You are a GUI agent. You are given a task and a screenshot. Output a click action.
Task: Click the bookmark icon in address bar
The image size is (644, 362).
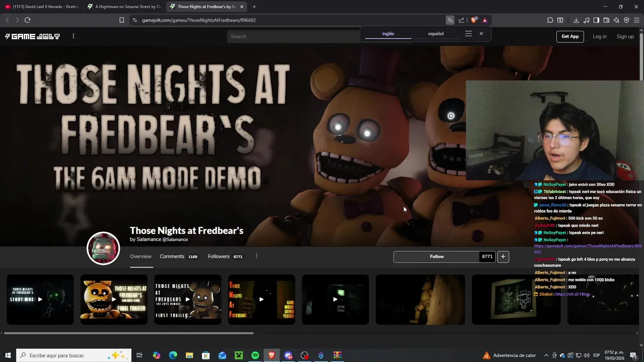click(x=121, y=20)
